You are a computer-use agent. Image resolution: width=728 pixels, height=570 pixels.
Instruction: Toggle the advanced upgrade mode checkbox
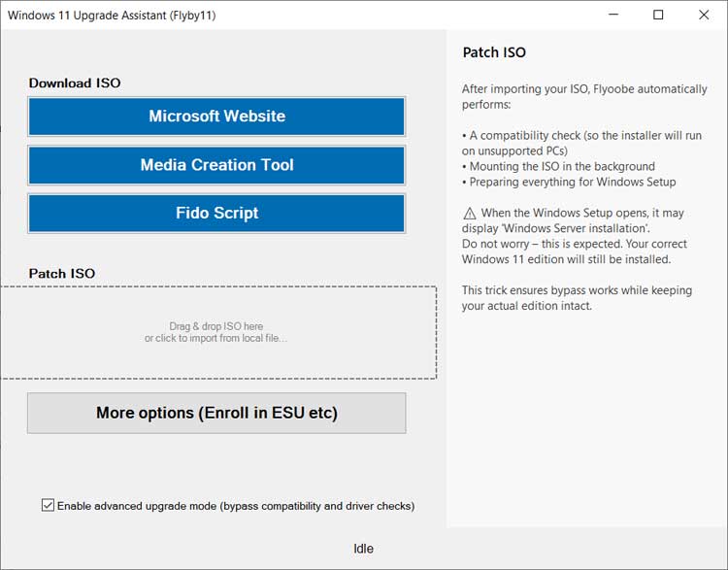click(x=49, y=506)
